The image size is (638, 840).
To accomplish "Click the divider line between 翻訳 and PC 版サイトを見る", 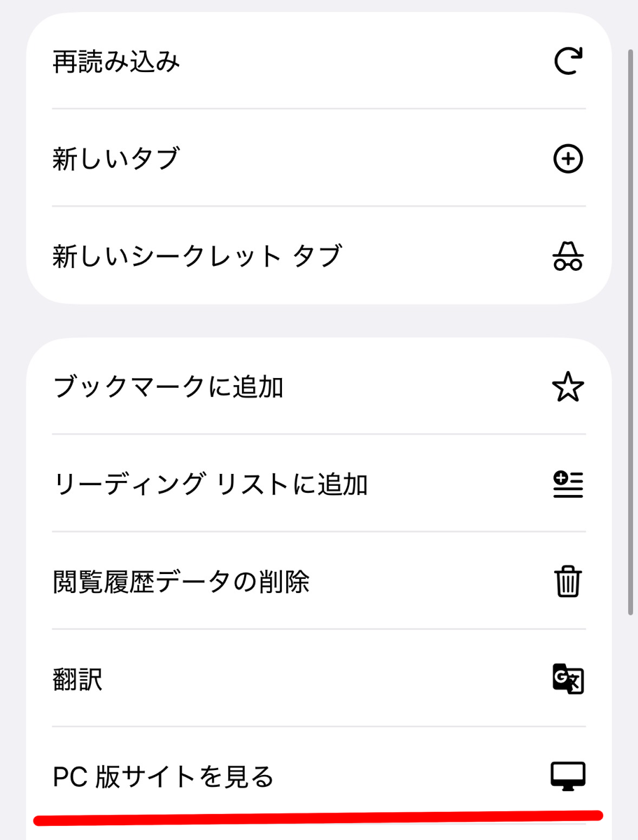I will [x=318, y=727].
